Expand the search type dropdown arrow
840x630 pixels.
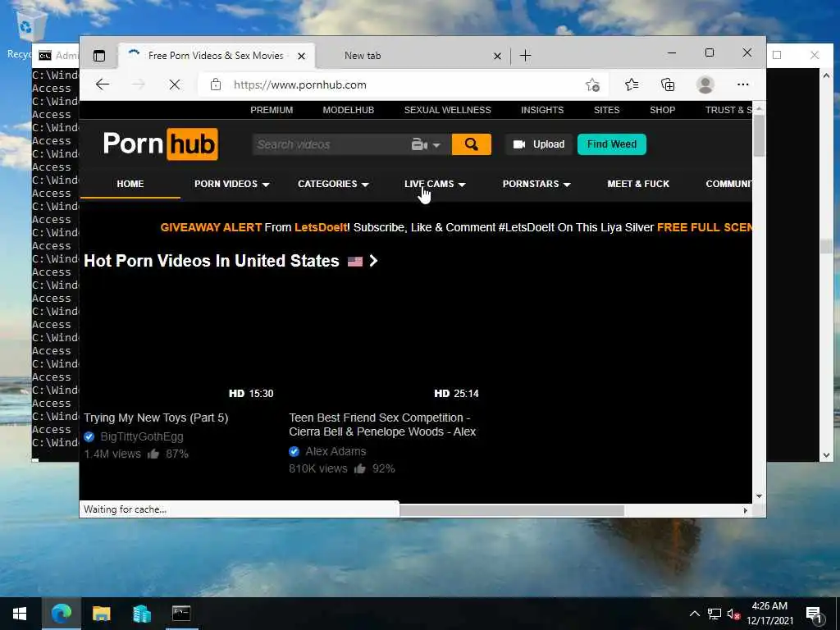[x=436, y=145]
